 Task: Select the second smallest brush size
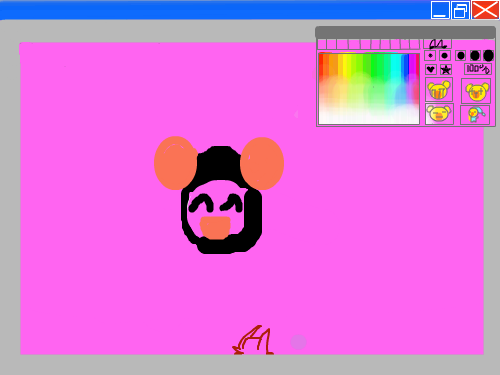coord(444,56)
